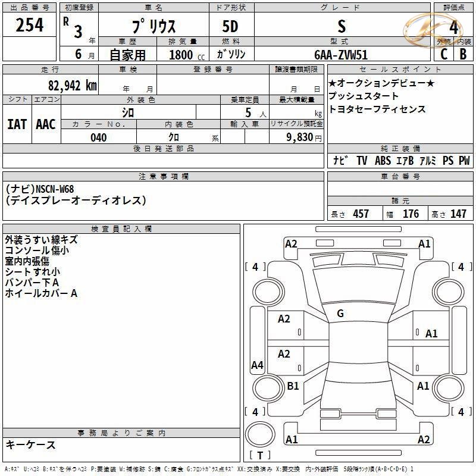Click rear right wheel circle on diagram
Viewport: 476px width, 476px height.
point(449,388)
